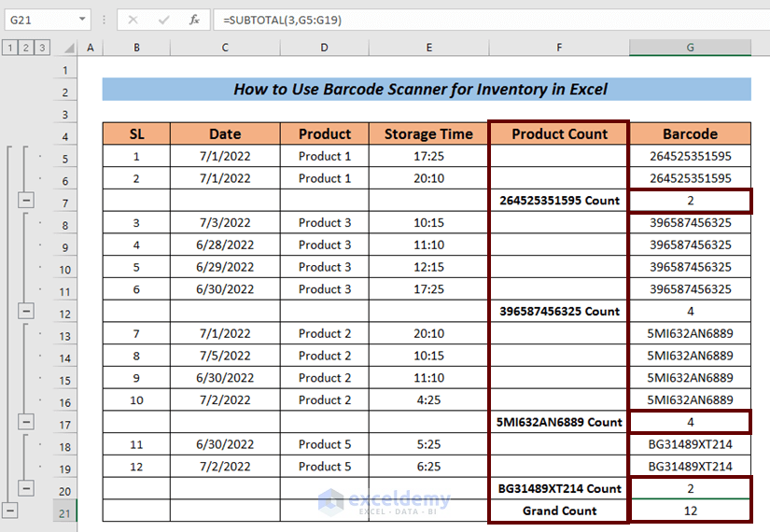The height and width of the screenshot is (532, 770).
Task: Click the formula bar options dots
Action: [105, 20]
